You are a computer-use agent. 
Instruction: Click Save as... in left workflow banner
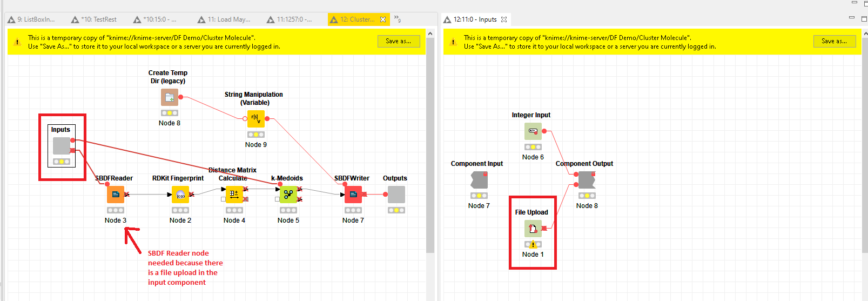point(399,41)
